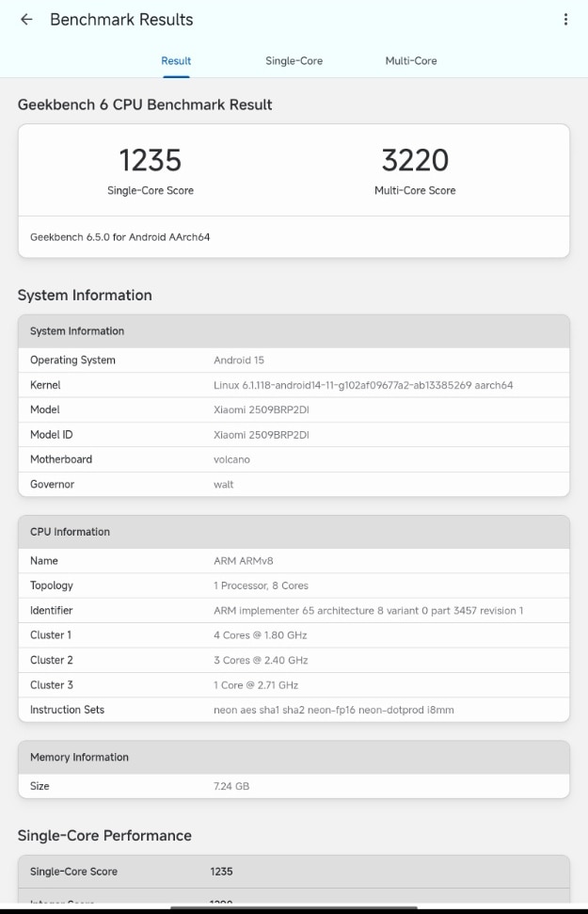588x914 pixels.
Task: Open the Single-Core tab
Action: 294,61
